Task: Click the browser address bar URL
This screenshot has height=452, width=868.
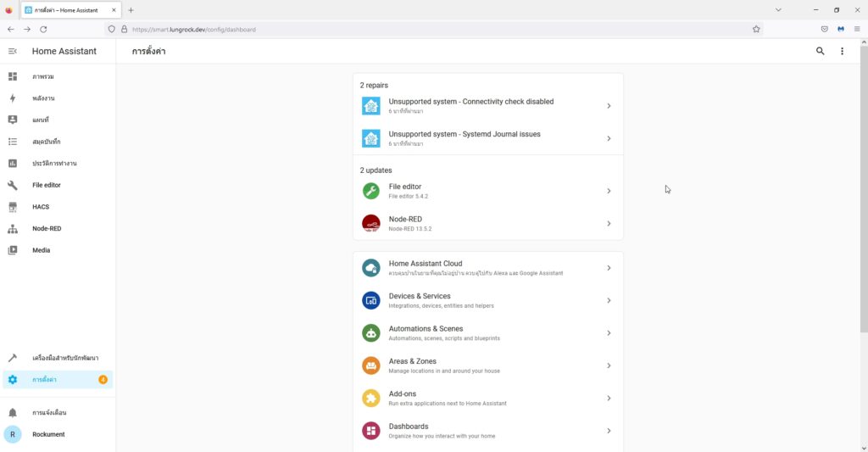Action: [x=194, y=30]
